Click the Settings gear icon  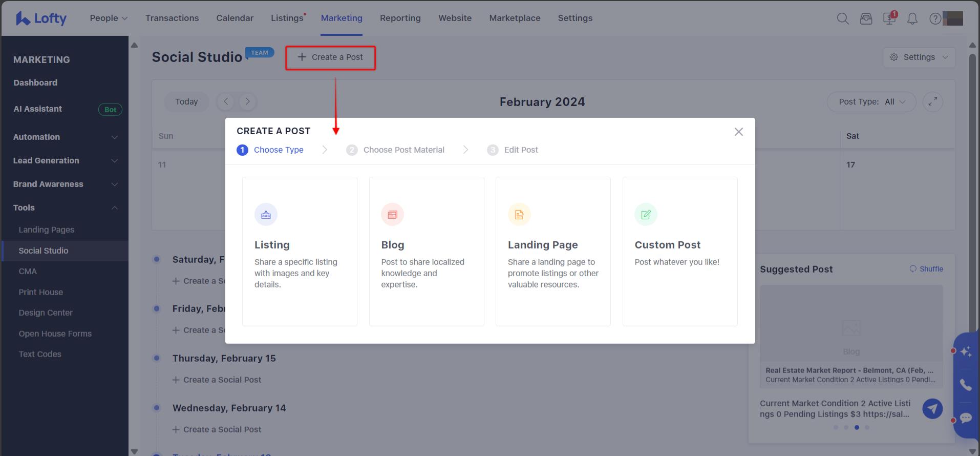coord(894,57)
